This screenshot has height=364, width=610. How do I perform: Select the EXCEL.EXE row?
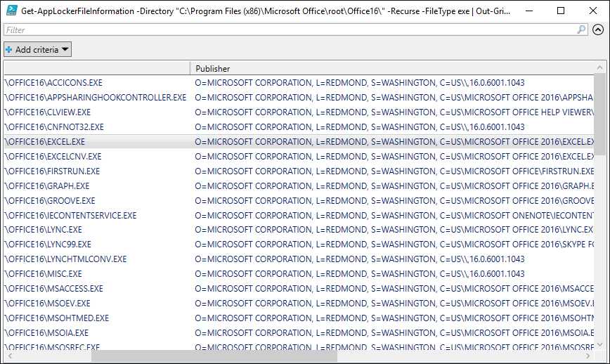(44, 142)
